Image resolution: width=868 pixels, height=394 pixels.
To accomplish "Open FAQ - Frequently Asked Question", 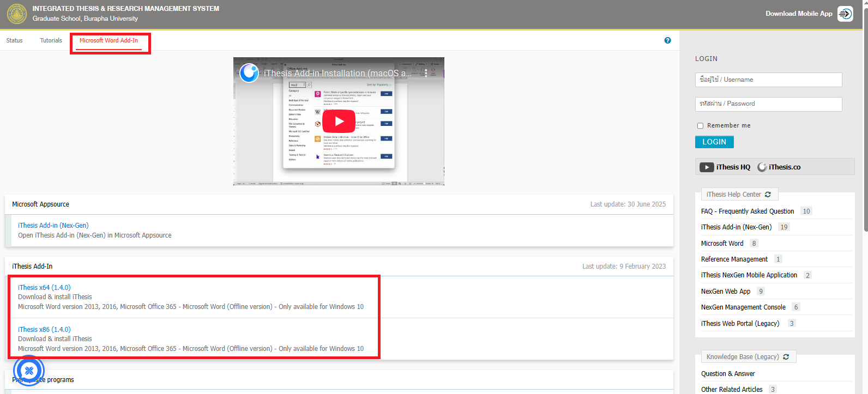I will (747, 211).
